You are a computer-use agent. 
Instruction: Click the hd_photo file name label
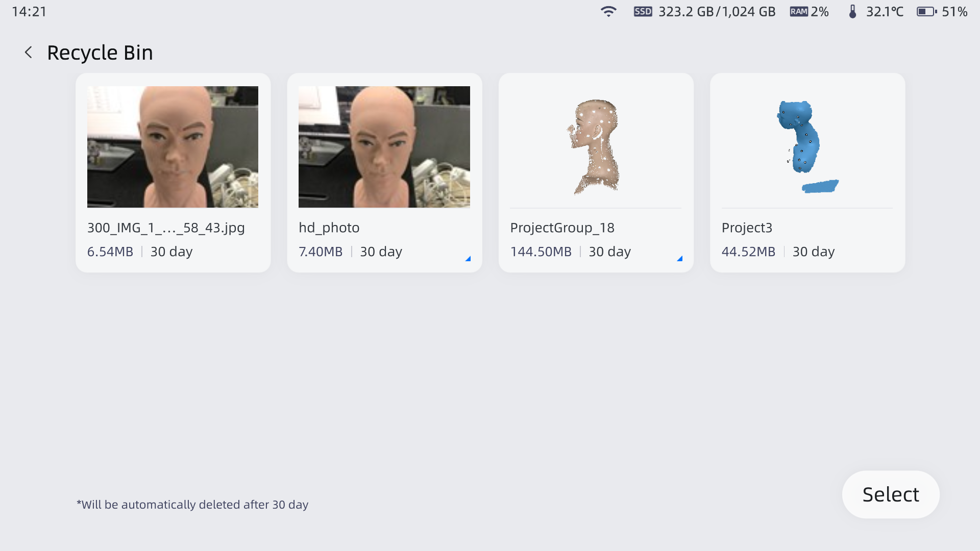pos(329,228)
